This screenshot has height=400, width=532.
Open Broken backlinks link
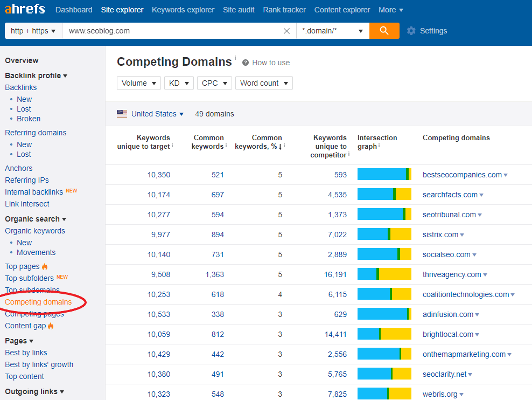tap(29, 119)
